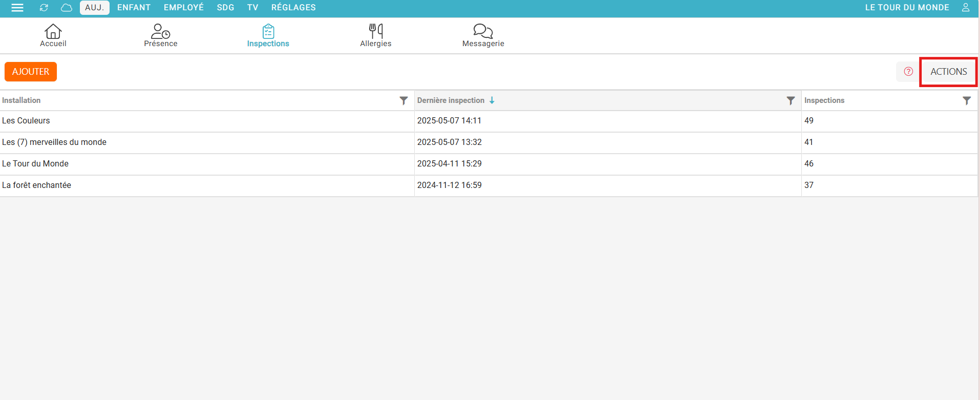980x400 pixels.
Task: Go to Accueil home icon
Action: [53, 31]
